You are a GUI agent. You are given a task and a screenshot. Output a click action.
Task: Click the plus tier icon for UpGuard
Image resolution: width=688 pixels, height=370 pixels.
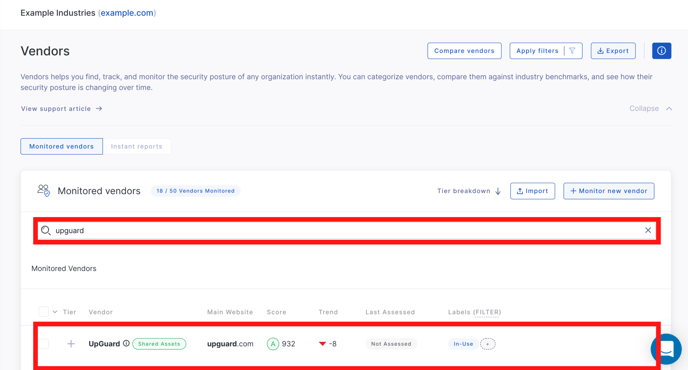(71, 344)
